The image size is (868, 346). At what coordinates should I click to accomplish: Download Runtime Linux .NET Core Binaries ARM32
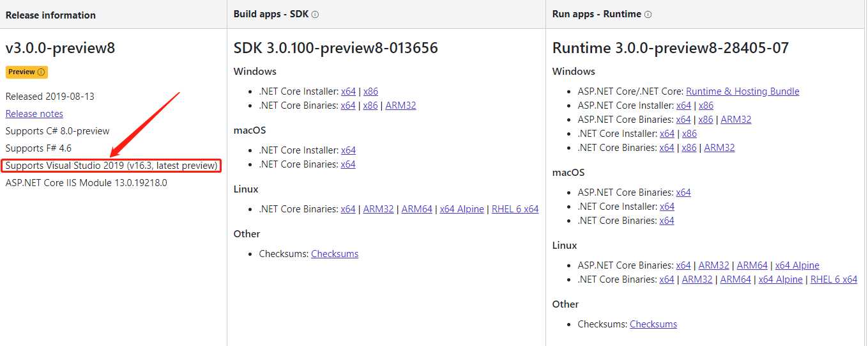[697, 279]
